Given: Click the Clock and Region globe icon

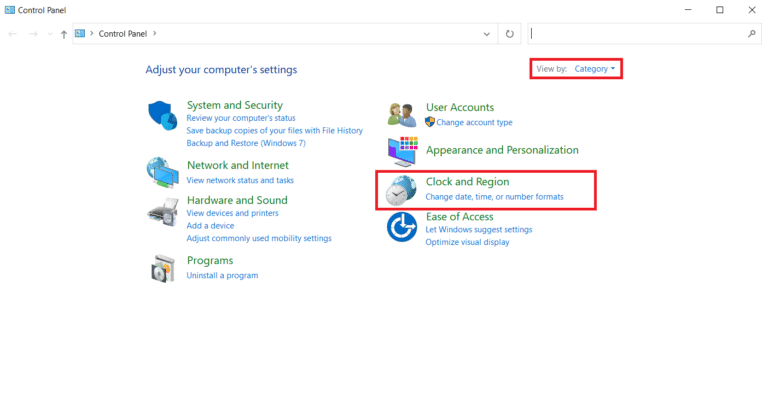Looking at the screenshot, I should 402,189.
